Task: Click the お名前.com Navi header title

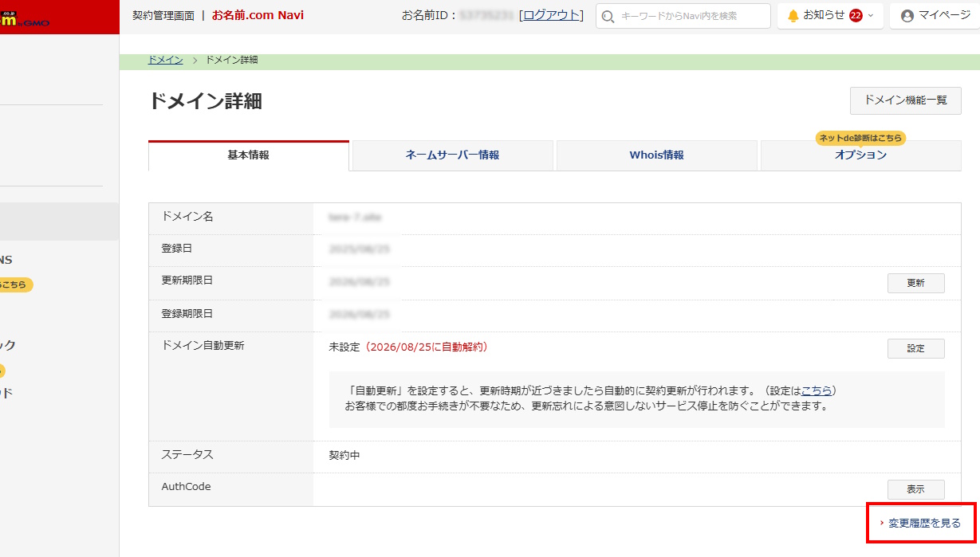Action: coord(258,15)
